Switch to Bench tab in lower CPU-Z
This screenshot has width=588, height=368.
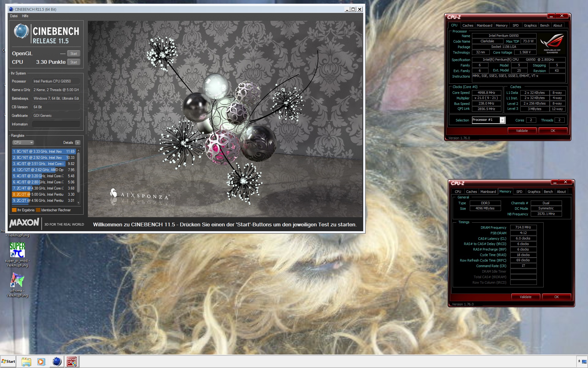click(x=548, y=192)
